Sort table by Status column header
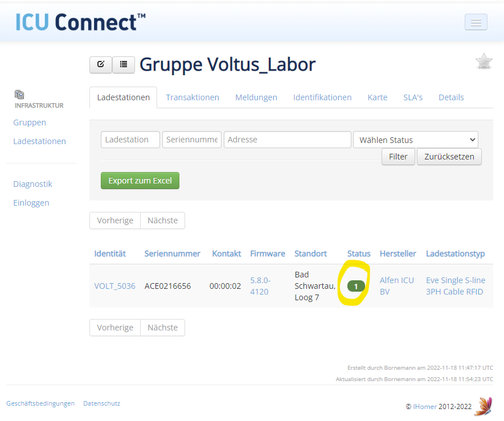 (x=359, y=254)
